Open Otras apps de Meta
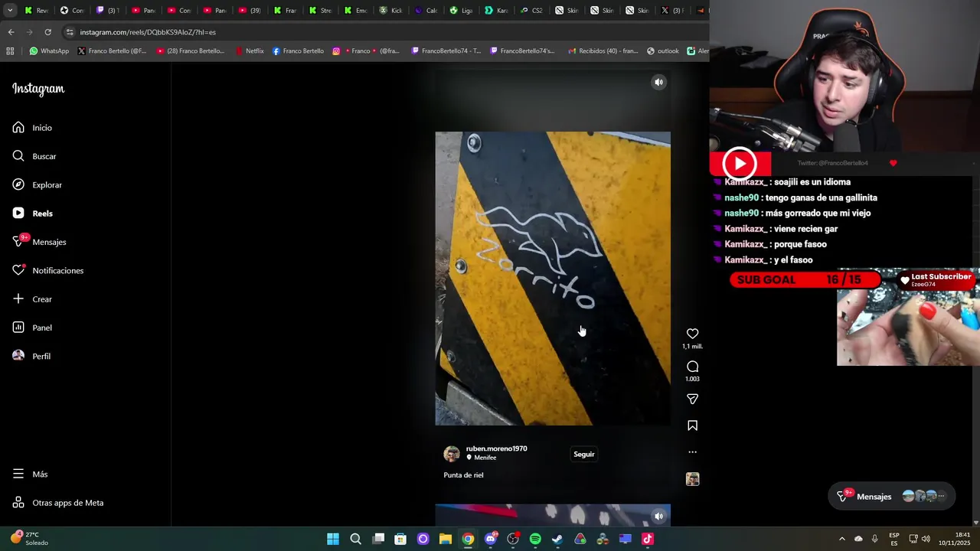 [x=58, y=503]
